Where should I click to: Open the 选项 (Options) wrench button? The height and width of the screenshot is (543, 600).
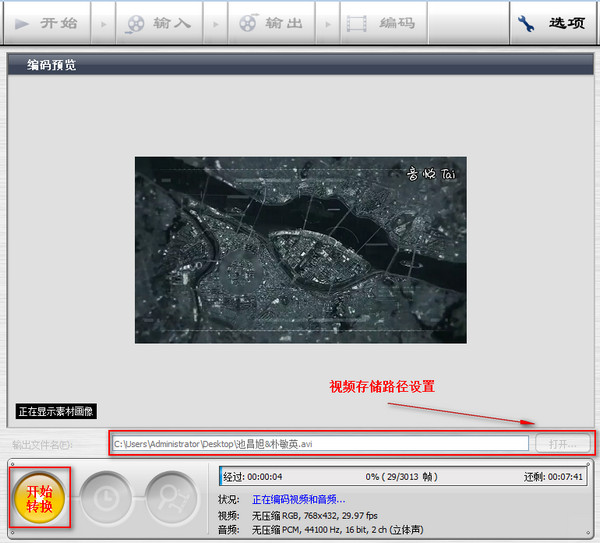[x=553, y=23]
